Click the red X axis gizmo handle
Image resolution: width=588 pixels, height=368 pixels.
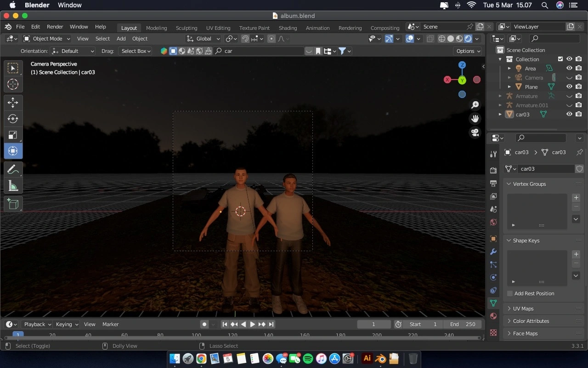point(447,80)
